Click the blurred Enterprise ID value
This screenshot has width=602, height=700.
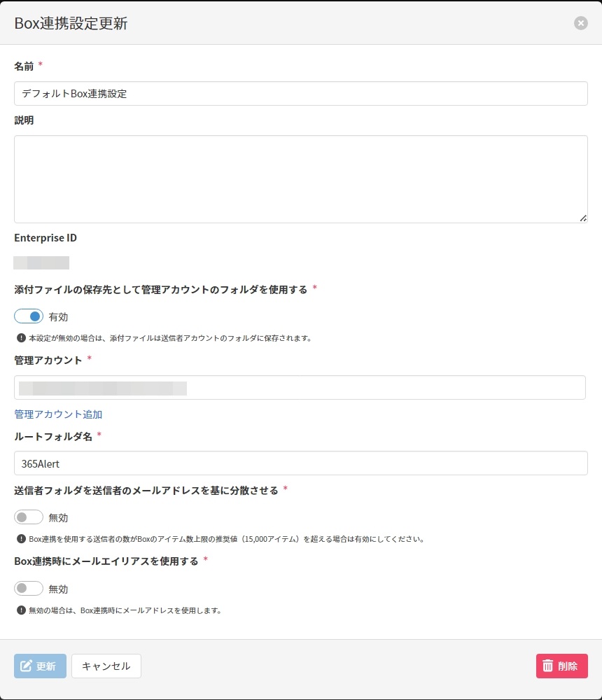(x=41, y=263)
